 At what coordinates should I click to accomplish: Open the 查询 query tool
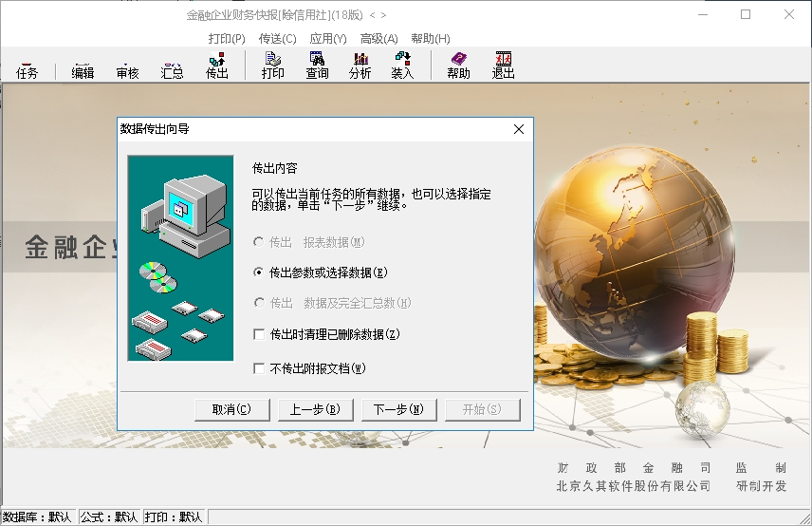coord(317,66)
